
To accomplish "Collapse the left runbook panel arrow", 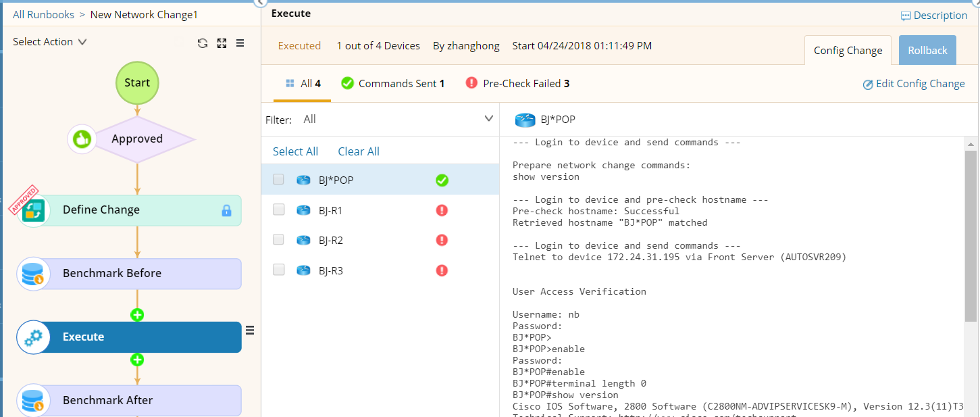I will point(261,3).
